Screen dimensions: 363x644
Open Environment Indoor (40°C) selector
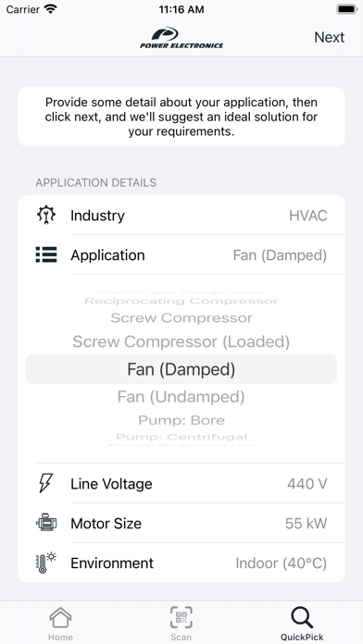point(181,563)
